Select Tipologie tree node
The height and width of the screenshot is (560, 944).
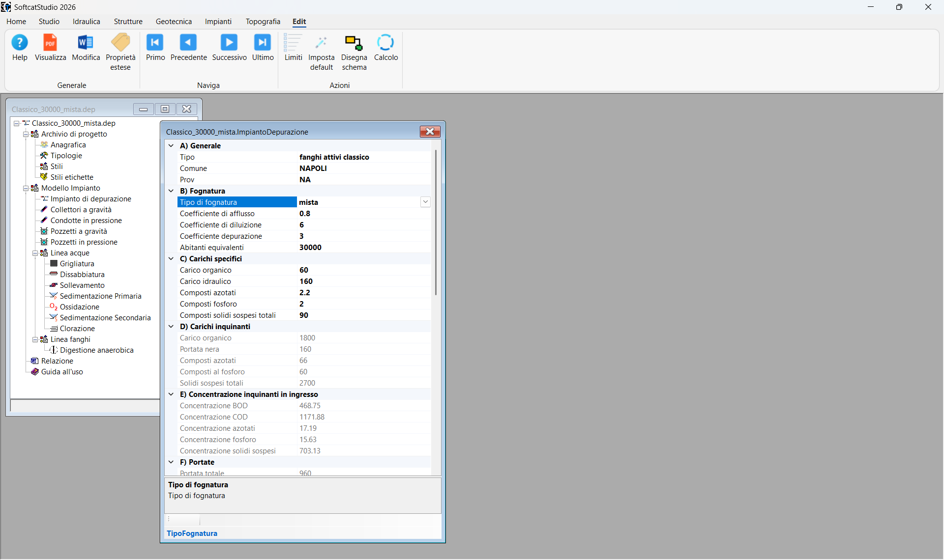click(x=66, y=156)
